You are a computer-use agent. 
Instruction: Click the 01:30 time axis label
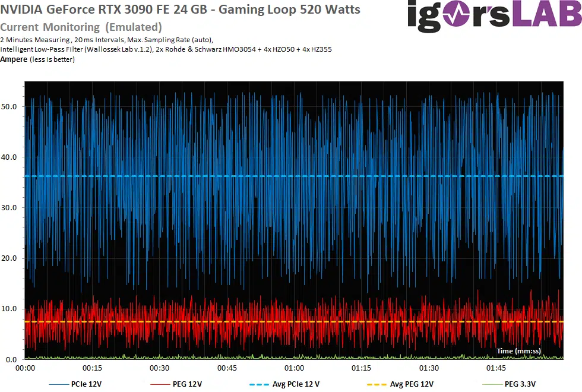click(429, 368)
